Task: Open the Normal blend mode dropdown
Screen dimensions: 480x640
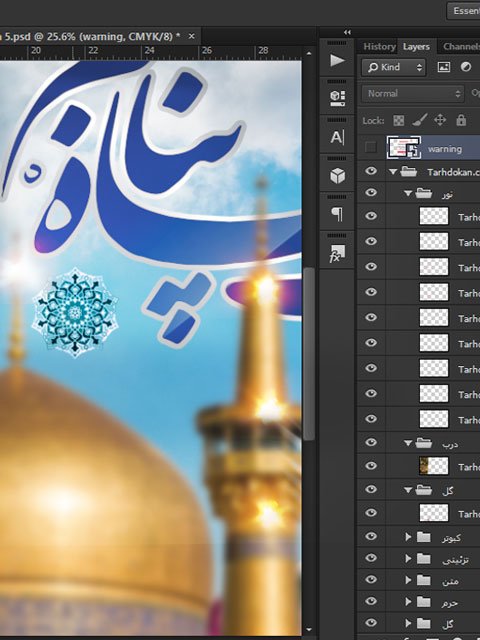Action: click(x=413, y=93)
